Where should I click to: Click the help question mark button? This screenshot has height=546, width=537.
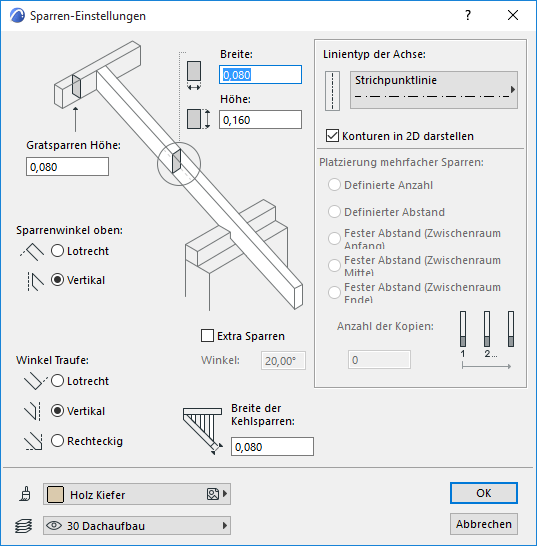point(468,15)
